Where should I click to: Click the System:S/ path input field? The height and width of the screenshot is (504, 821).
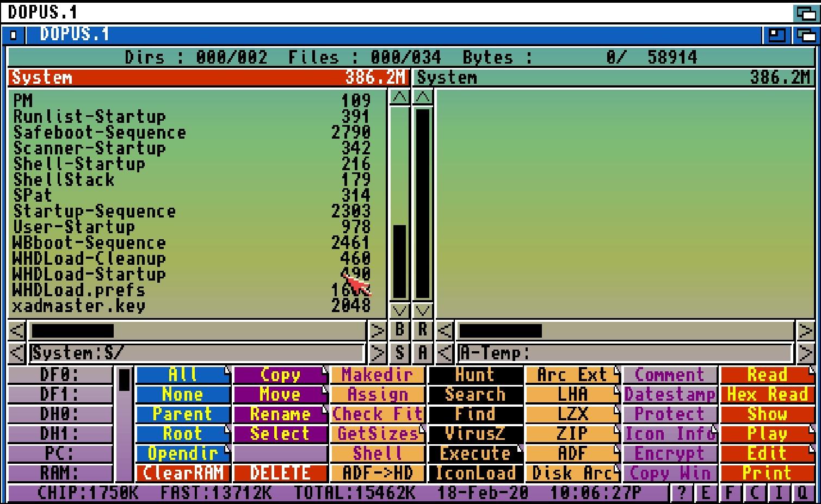click(197, 353)
